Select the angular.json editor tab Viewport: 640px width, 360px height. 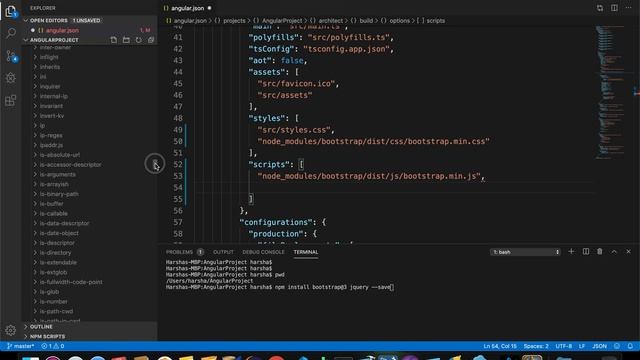coord(187,8)
